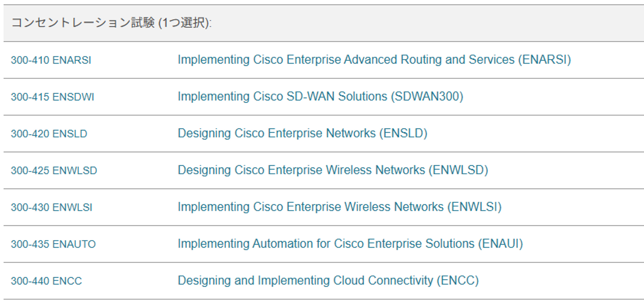This screenshot has width=644, height=305.
Task: Click Implementing Automation for Cisco Enterprise Solutions
Action: point(326,244)
